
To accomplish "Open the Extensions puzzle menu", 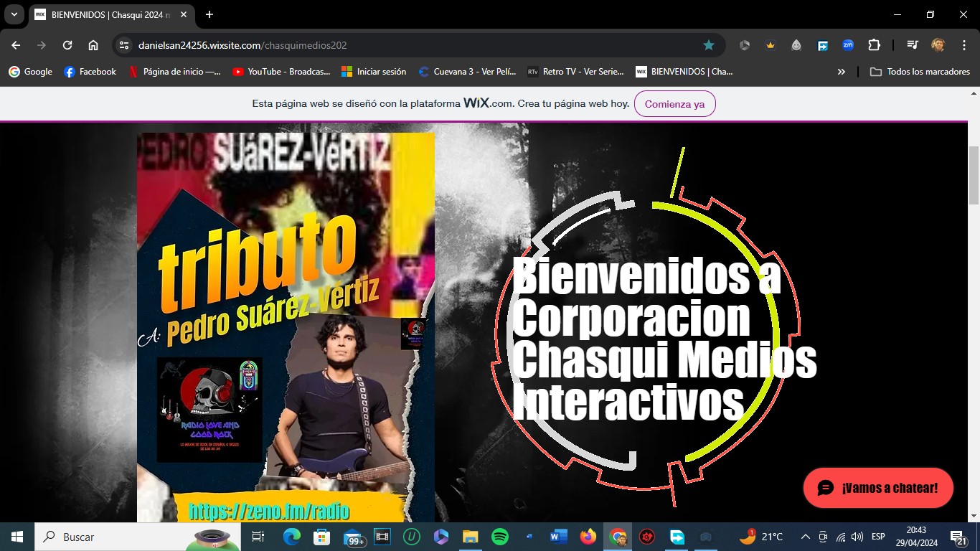I will (x=874, y=45).
